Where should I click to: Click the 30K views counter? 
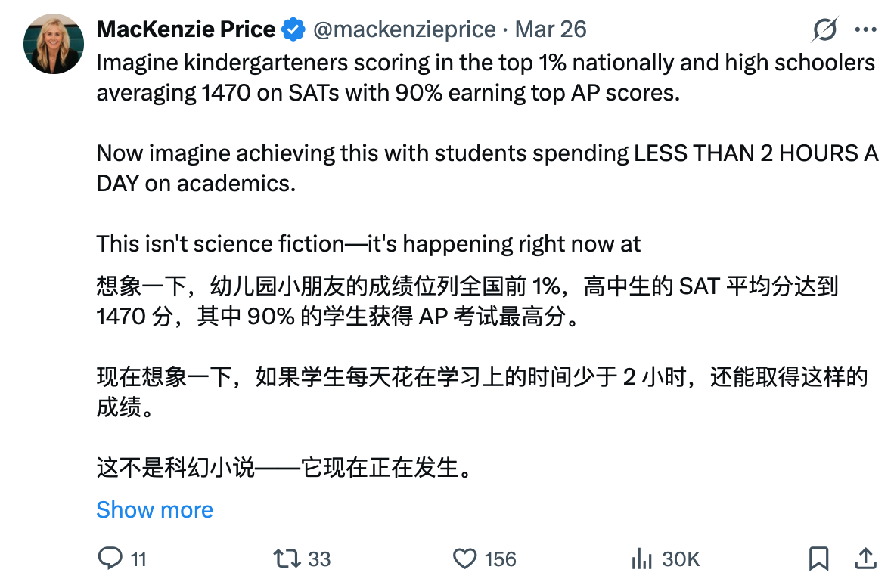(679, 559)
